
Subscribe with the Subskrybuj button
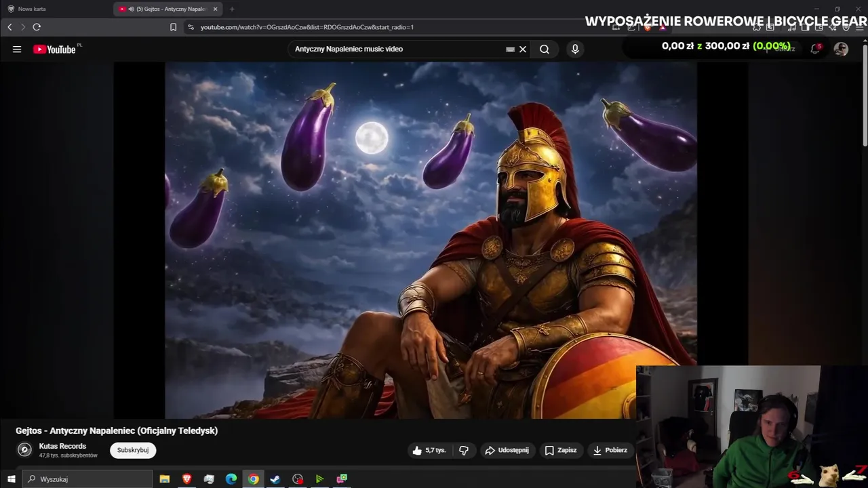click(x=133, y=450)
